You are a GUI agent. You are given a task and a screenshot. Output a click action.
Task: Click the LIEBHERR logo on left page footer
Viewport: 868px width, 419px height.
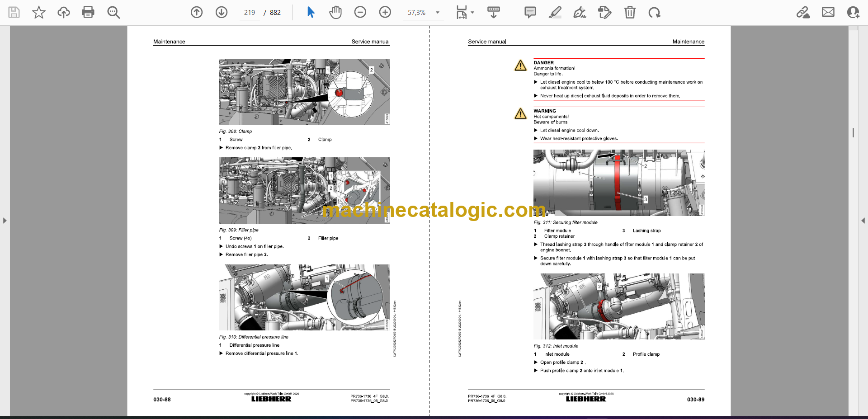pyautogui.click(x=271, y=399)
